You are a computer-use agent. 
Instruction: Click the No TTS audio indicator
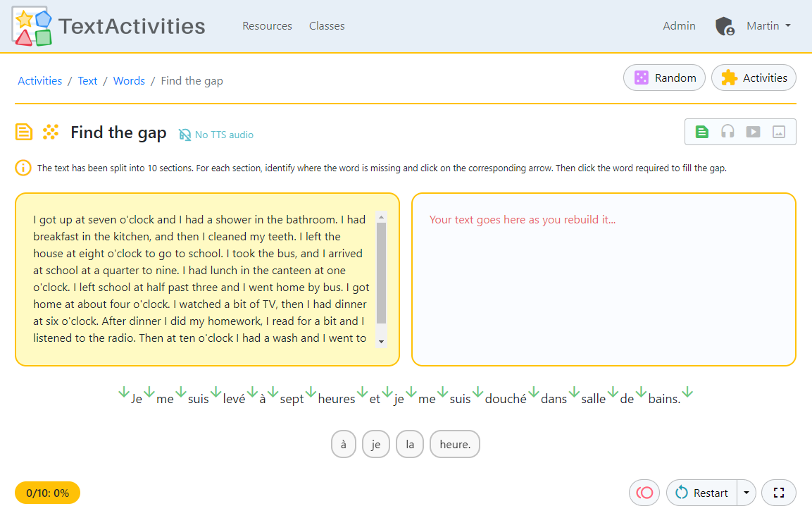[x=216, y=135]
